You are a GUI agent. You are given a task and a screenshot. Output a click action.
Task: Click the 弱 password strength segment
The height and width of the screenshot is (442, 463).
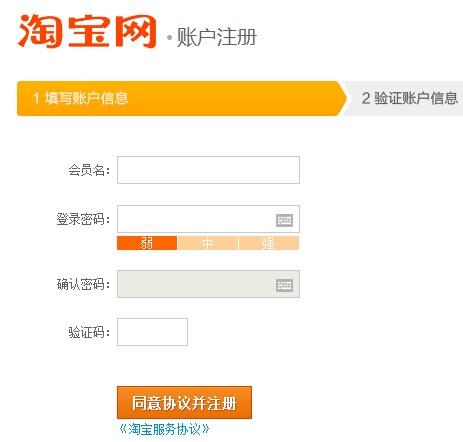pos(147,243)
